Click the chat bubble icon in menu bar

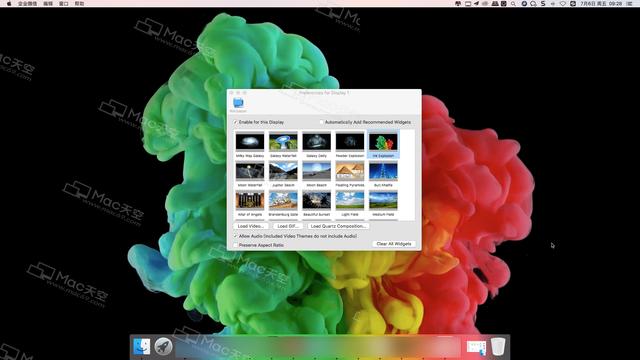tap(533, 3)
